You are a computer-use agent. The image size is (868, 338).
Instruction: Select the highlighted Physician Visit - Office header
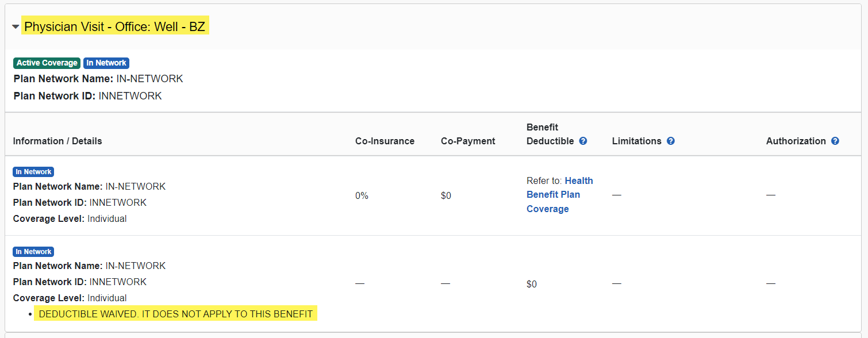click(x=115, y=26)
